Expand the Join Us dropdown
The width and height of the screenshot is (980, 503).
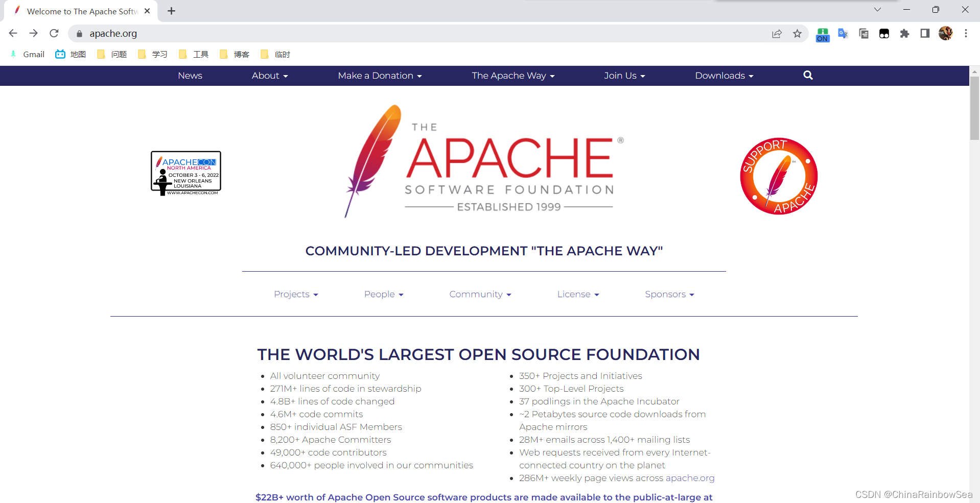(x=624, y=76)
